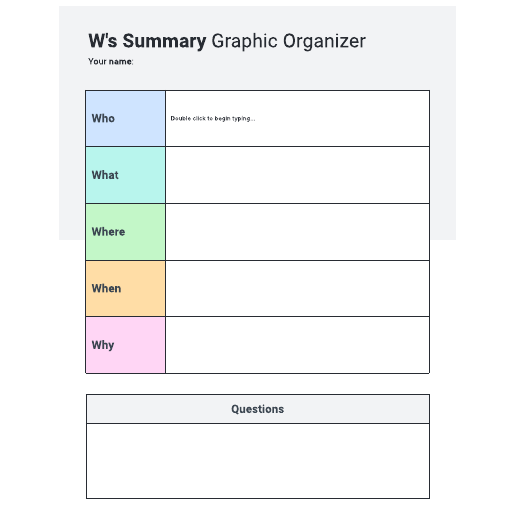Click the 'Your name:' label
Image resolution: width=516 pixels, height=516 pixels.
click(x=111, y=61)
